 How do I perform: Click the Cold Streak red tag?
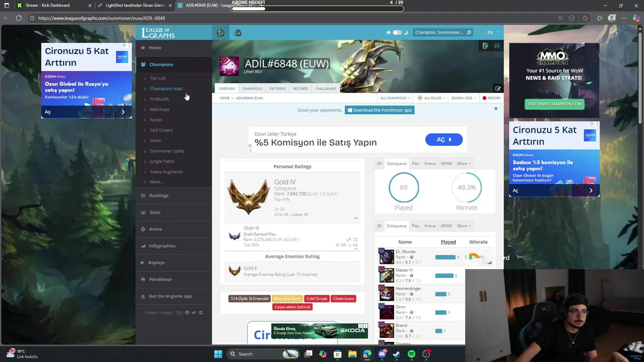[x=316, y=299]
